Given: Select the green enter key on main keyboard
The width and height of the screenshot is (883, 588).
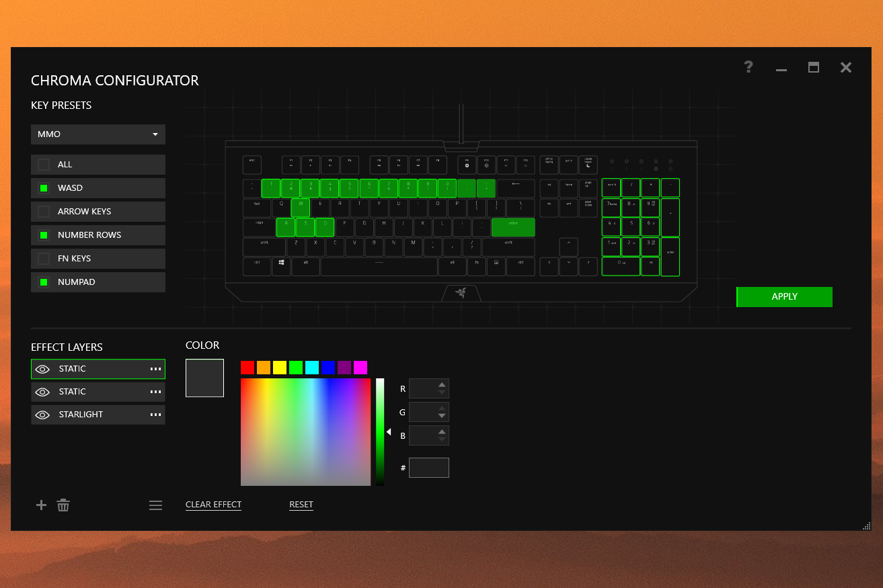Looking at the screenshot, I should tap(513, 227).
